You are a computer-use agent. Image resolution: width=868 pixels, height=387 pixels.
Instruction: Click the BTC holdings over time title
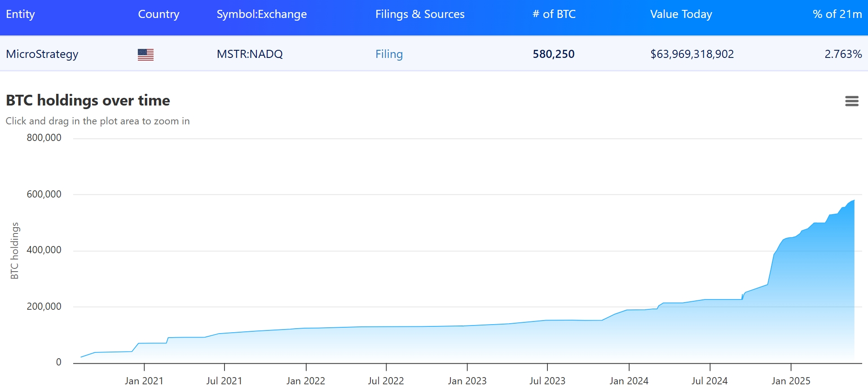click(88, 101)
